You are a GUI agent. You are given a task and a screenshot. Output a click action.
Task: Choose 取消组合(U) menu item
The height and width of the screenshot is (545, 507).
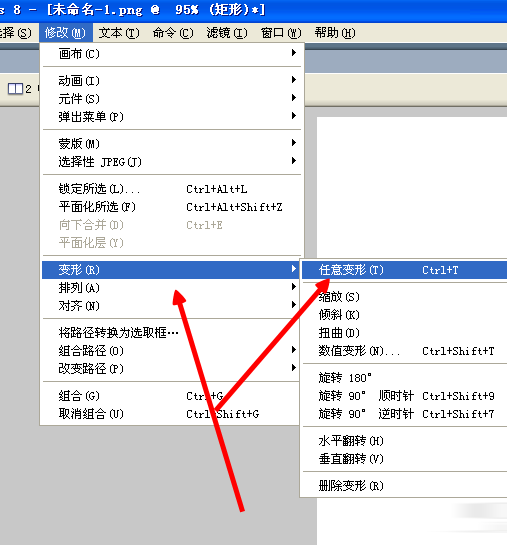coord(172,414)
